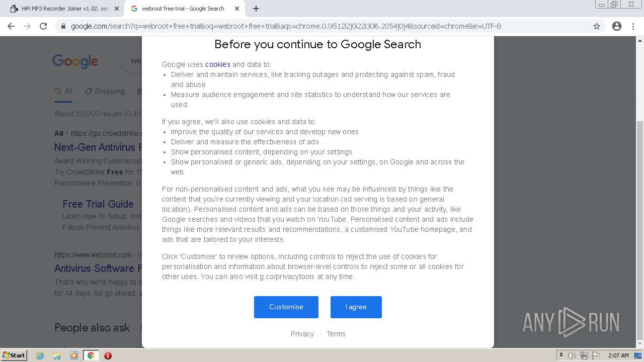The image size is (644, 362).
Task: Select the All search tab
Action: click(x=64, y=92)
